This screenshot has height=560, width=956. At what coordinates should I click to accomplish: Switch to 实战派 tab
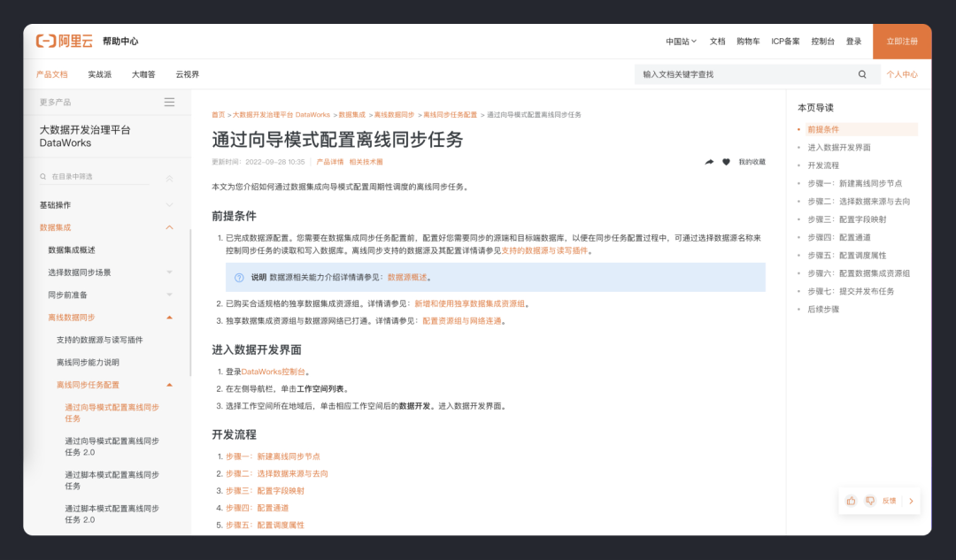coord(99,74)
